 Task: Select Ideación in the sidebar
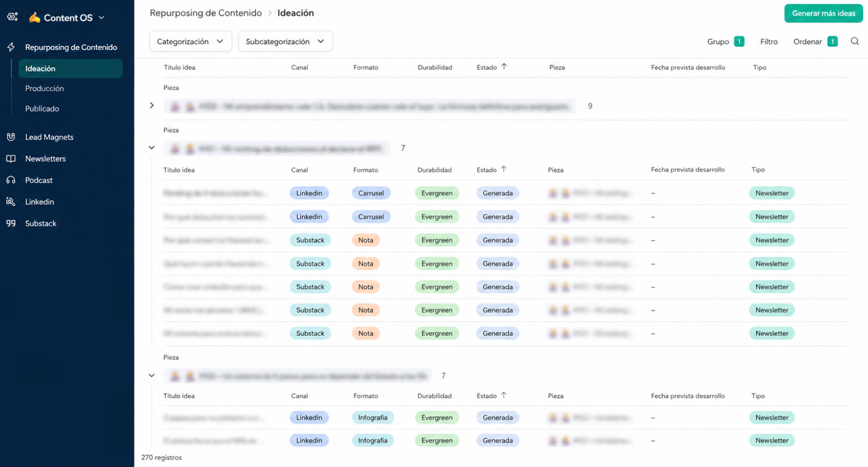(71, 68)
